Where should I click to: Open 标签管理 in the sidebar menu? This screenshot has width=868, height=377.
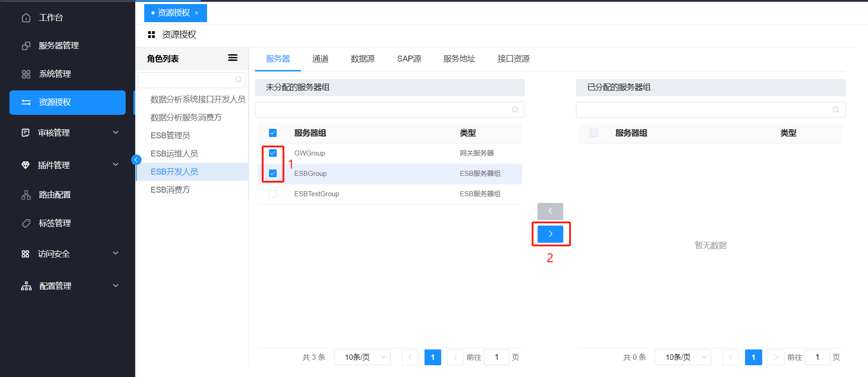pyautogui.click(x=55, y=223)
